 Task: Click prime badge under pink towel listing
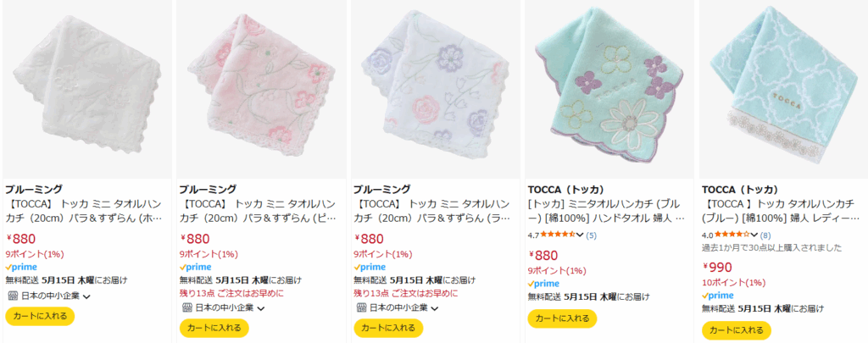[x=196, y=267]
